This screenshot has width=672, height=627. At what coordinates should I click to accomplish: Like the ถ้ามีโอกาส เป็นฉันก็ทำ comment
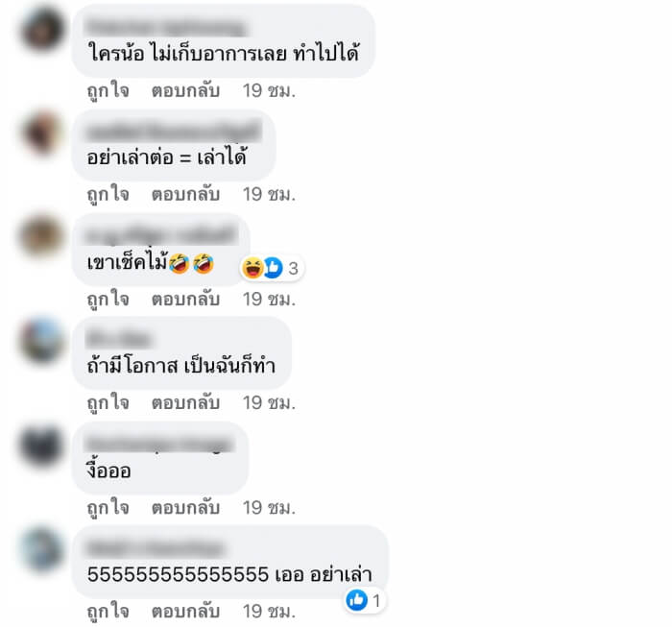tap(108, 402)
